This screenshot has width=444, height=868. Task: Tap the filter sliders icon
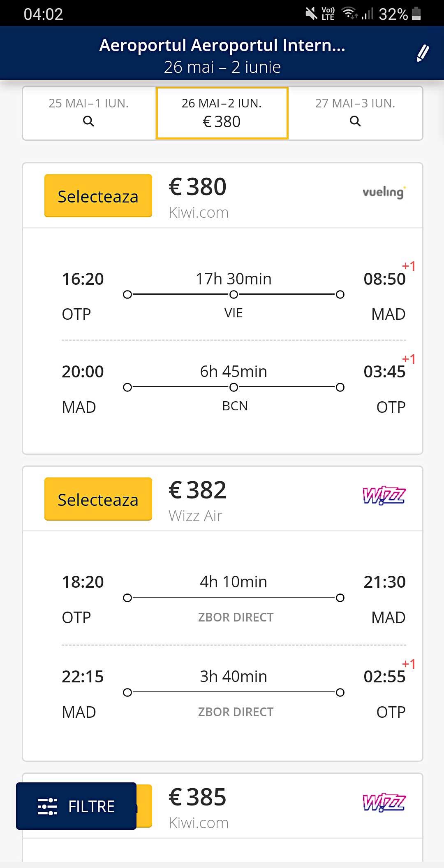tap(47, 806)
